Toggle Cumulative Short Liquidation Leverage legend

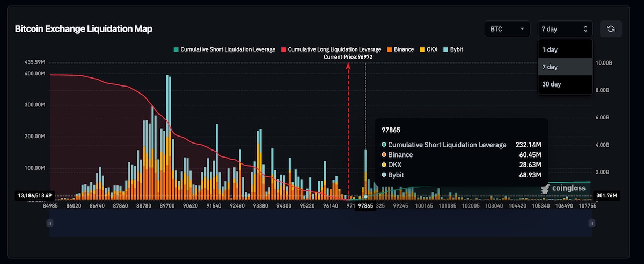point(224,49)
